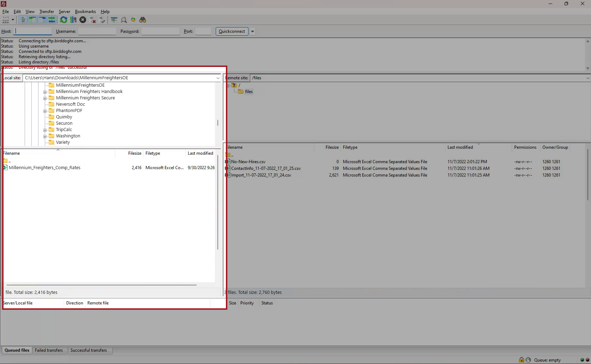Collapse the remote root directory node

(228, 86)
